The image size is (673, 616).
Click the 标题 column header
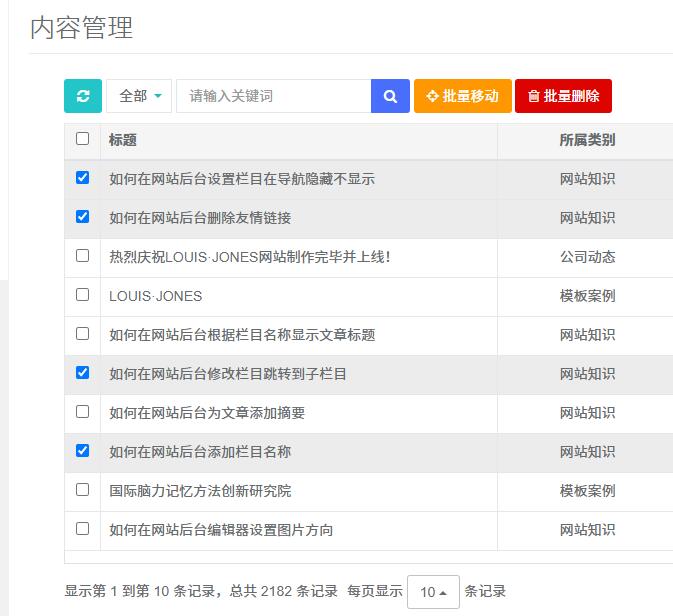pos(123,140)
